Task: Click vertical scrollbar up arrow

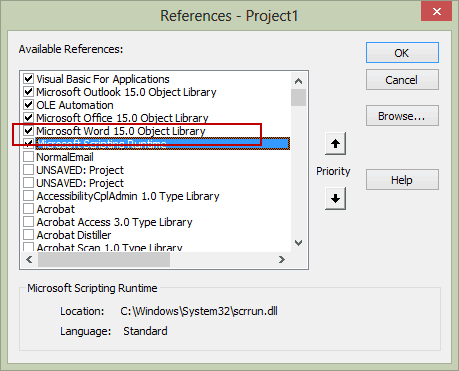Action: point(298,81)
